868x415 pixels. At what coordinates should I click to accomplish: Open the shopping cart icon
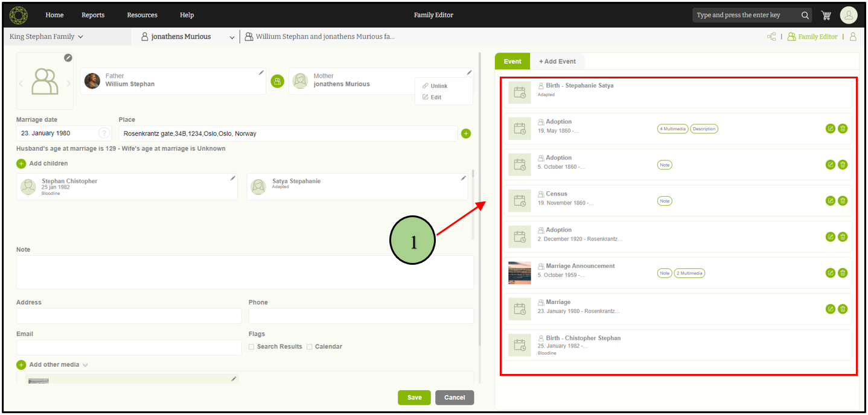point(826,15)
